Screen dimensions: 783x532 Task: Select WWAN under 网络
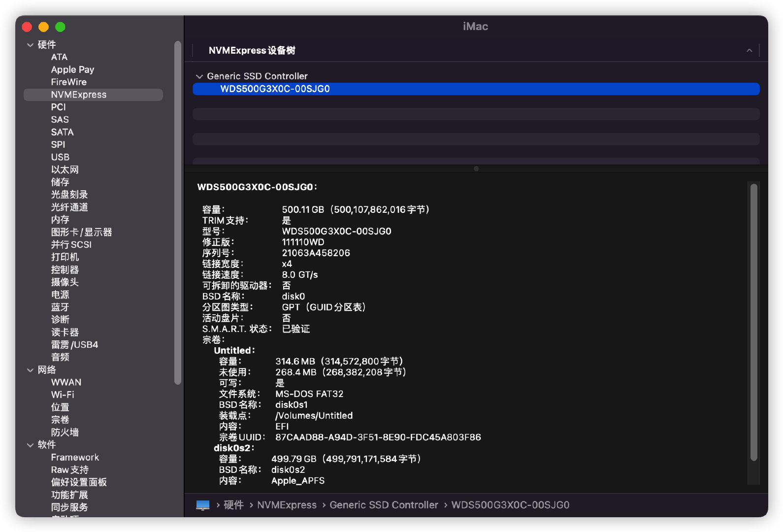[x=66, y=382]
